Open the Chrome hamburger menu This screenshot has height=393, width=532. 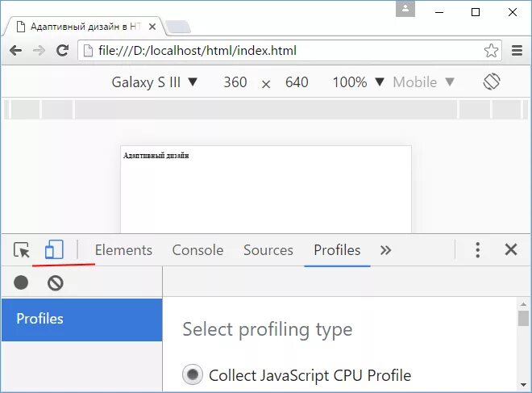tap(517, 51)
